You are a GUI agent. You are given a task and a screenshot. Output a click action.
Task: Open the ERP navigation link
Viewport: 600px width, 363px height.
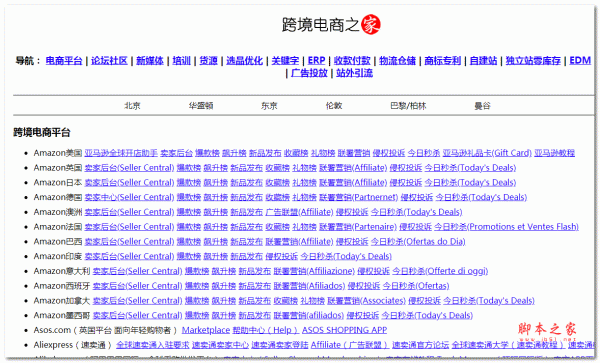point(316,60)
